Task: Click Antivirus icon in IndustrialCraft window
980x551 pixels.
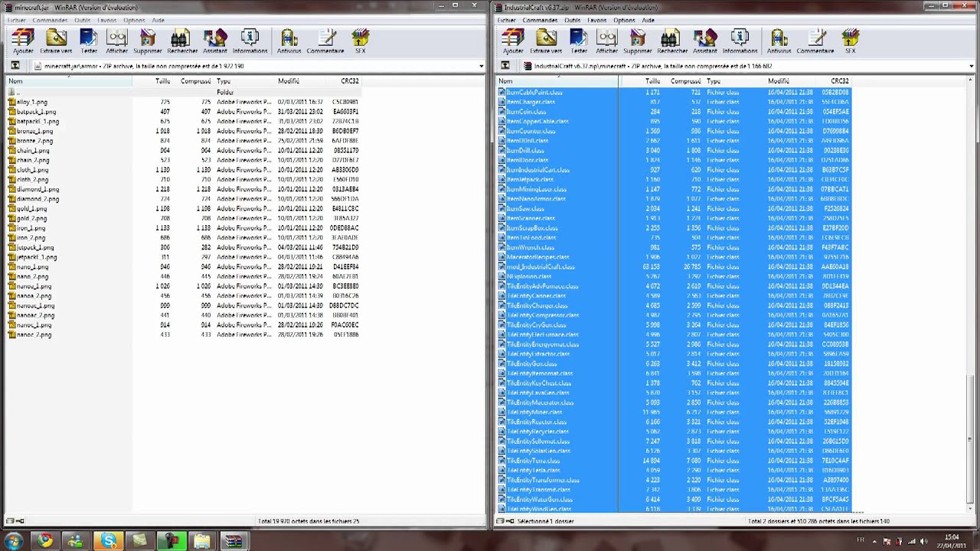Action: point(779,41)
